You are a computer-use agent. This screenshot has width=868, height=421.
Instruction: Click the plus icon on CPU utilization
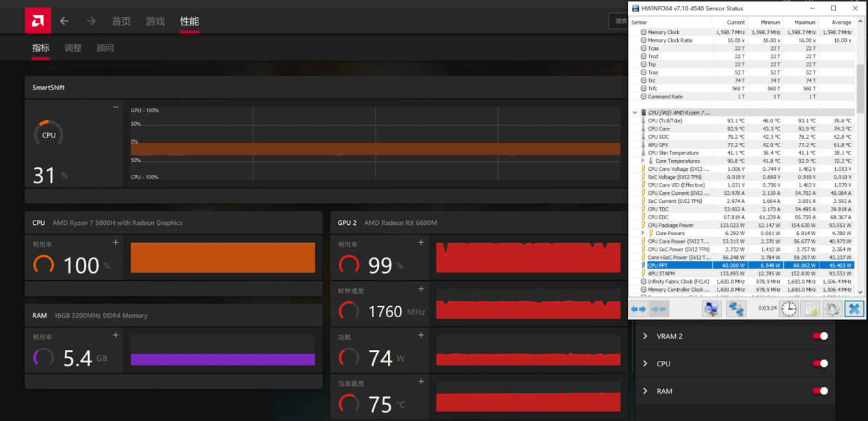click(116, 243)
